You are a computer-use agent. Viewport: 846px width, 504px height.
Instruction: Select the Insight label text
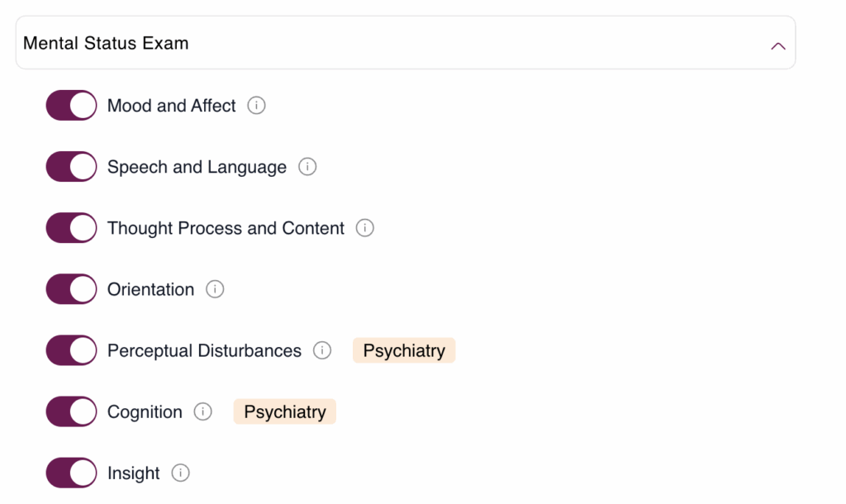tap(133, 473)
